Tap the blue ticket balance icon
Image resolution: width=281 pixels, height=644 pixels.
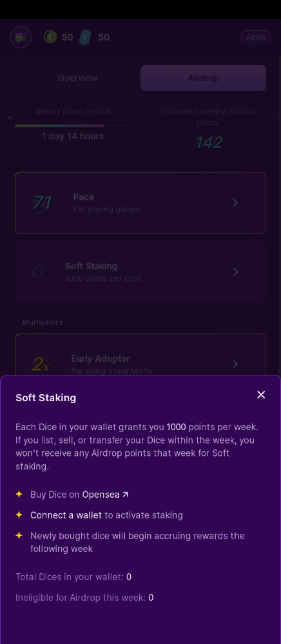click(85, 37)
